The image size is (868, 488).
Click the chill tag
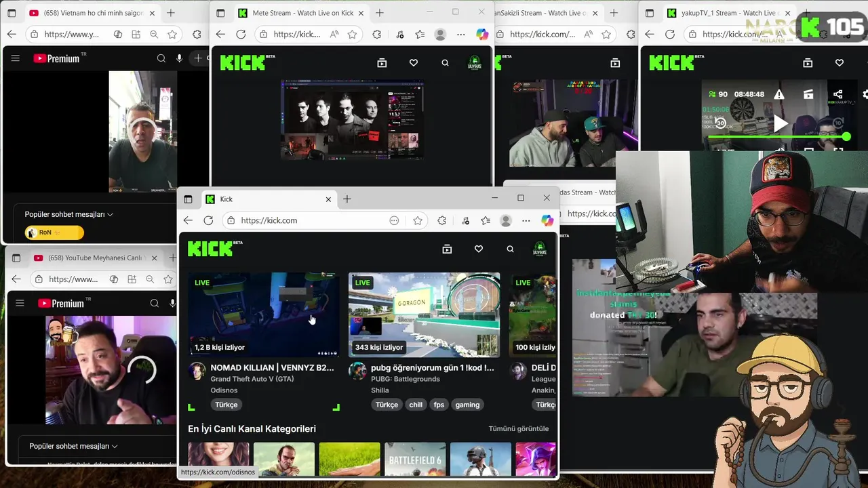coord(416,405)
